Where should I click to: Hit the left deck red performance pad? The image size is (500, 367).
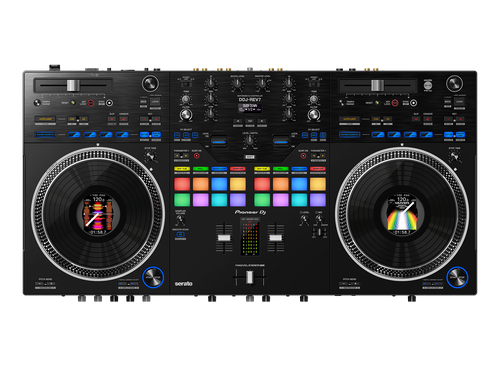click(182, 184)
